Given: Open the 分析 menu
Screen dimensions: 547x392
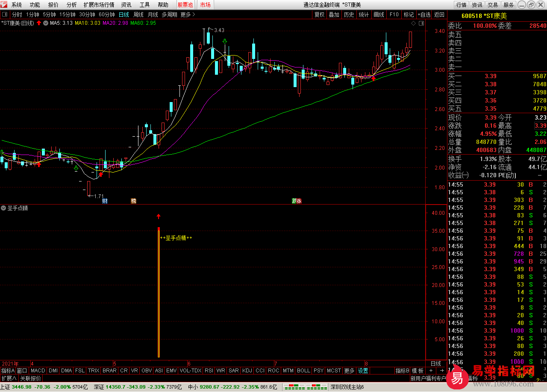Looking at the screenshot, I should (x=72, y=5).
